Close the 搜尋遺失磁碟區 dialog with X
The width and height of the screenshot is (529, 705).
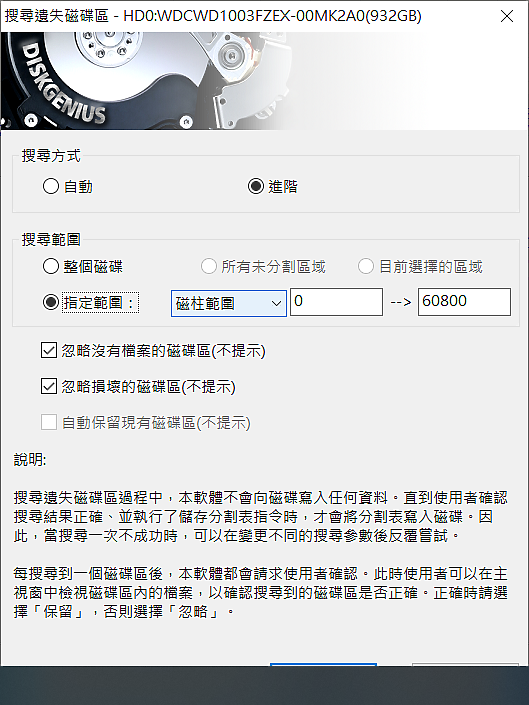[x=507, y=16]
